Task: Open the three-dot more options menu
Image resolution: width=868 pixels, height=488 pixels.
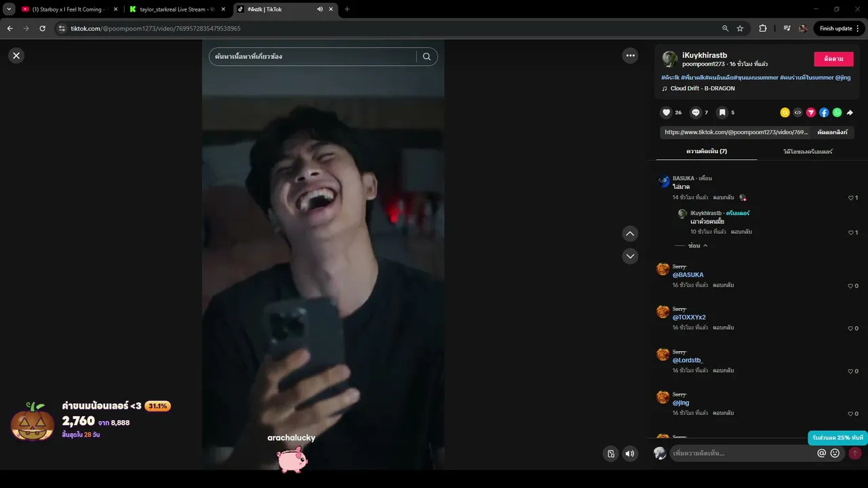Action: (x=631, y=56)
